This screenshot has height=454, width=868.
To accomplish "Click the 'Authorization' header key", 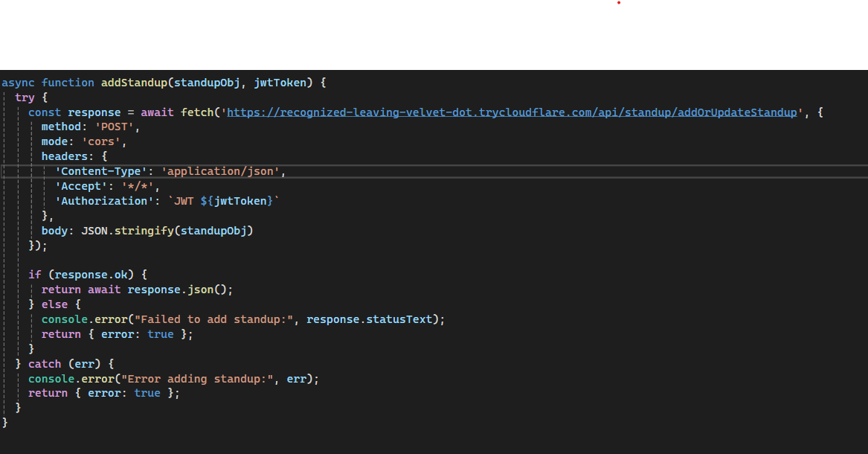I will coord(104,201).
